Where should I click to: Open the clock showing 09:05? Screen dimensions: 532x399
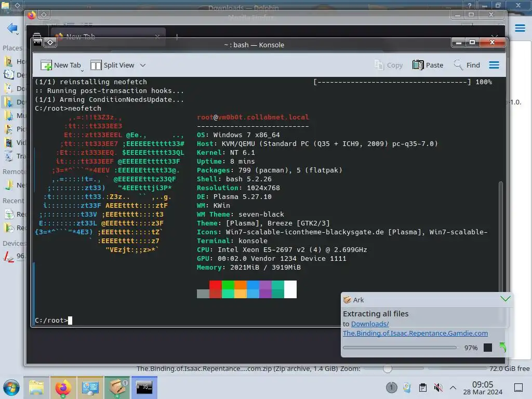point(483,388)
